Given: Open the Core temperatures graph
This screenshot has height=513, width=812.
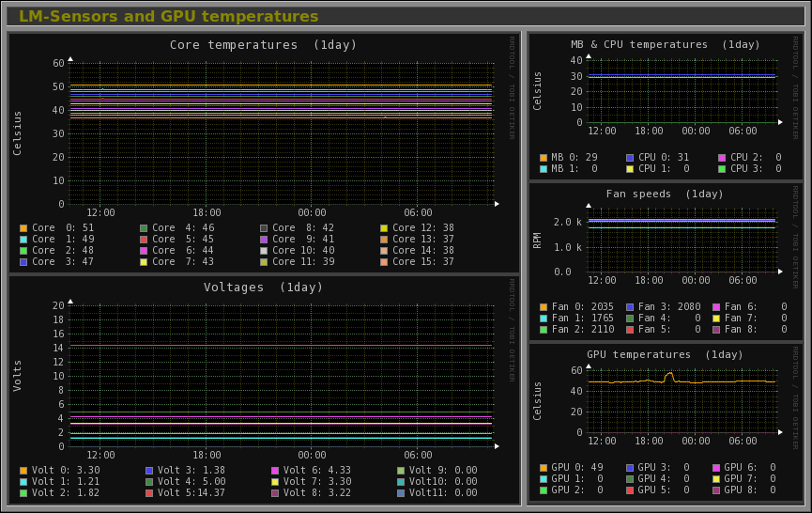Looking at the screenshot, I should click(264, 153).
